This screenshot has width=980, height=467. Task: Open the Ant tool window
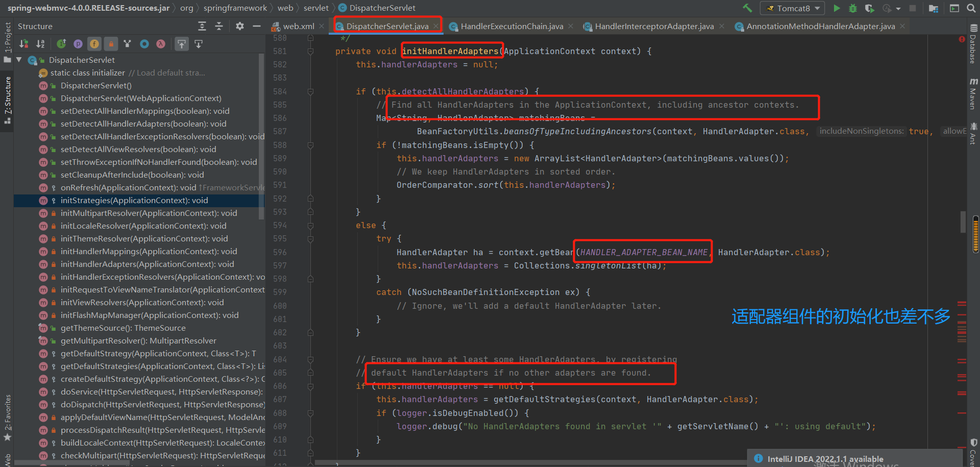973,133
